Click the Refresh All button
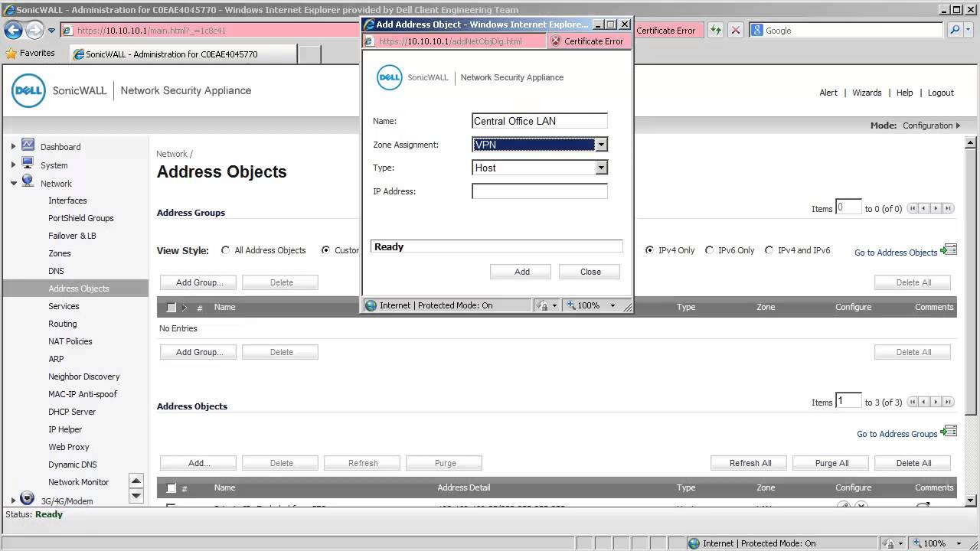This screenshot has height=551, width=980. click(750, 463)
